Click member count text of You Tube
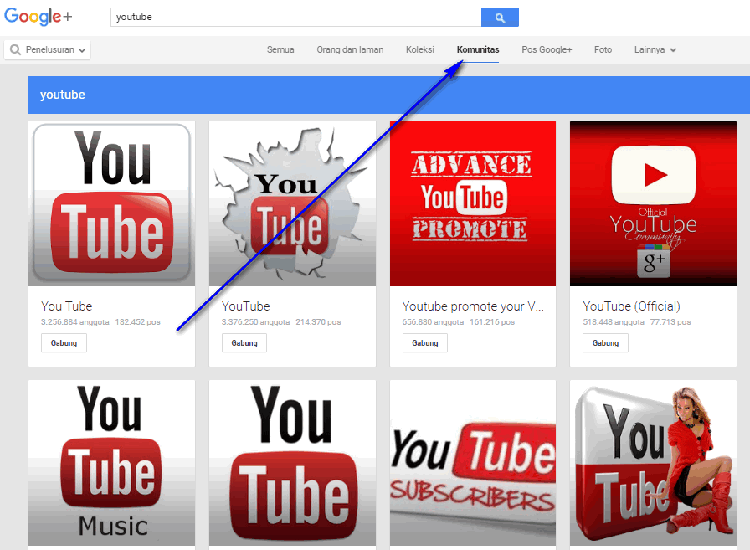The image size is (750, 550). pyautogui.click(x=75, y=322)
